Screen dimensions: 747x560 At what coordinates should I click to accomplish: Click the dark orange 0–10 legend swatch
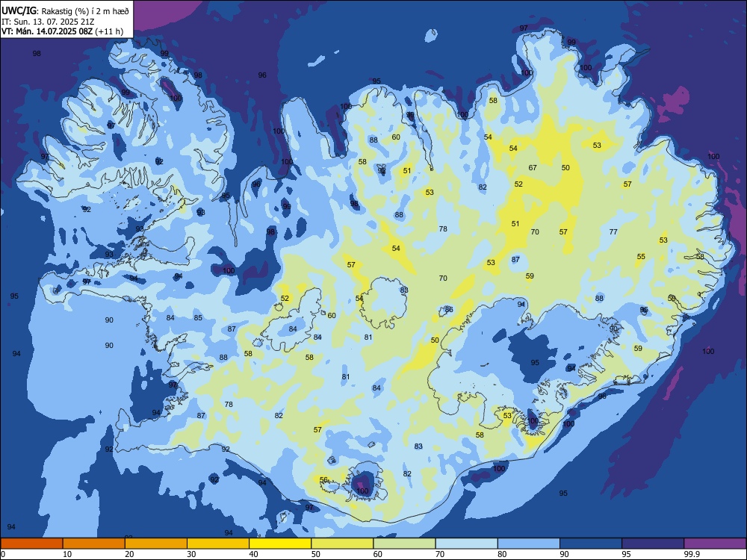[31, 544]
